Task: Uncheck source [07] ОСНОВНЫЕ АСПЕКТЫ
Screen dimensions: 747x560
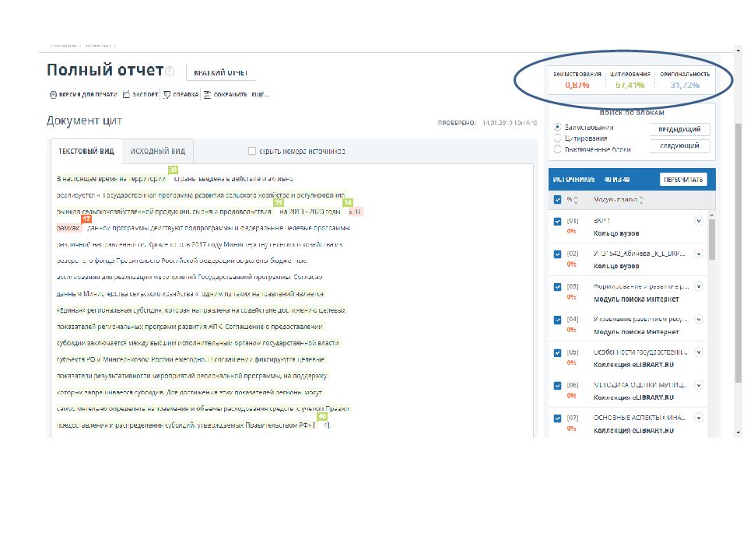Action: 557,418
